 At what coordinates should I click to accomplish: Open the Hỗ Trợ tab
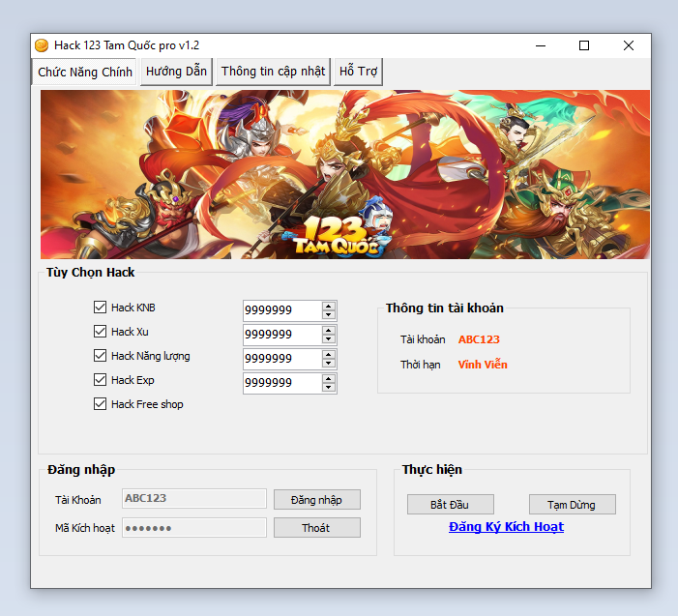pyautogui.click(x=358, y=72)
